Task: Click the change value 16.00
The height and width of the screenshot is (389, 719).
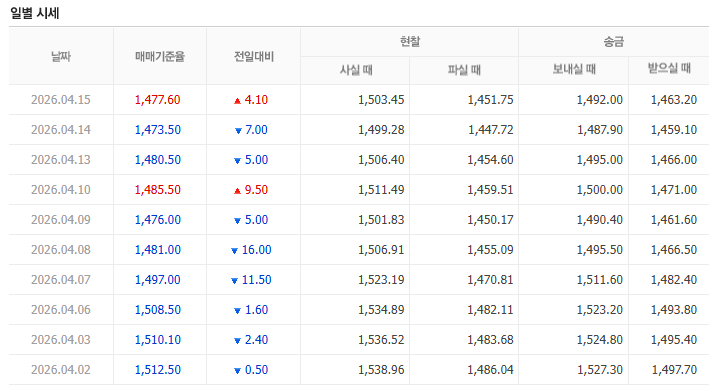Action: click(x=256, y=250)
